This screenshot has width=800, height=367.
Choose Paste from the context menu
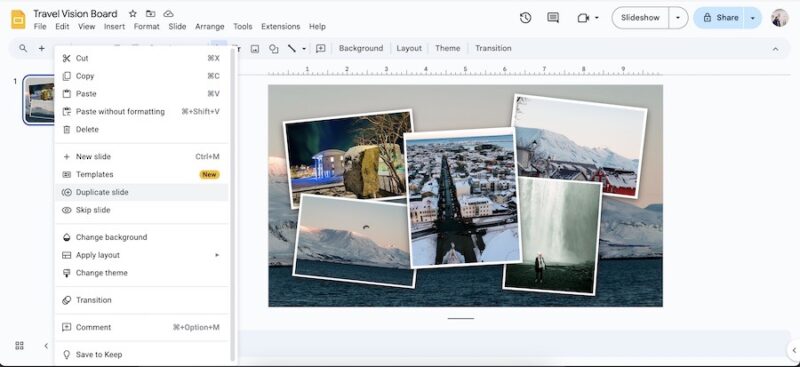point(141,94)
